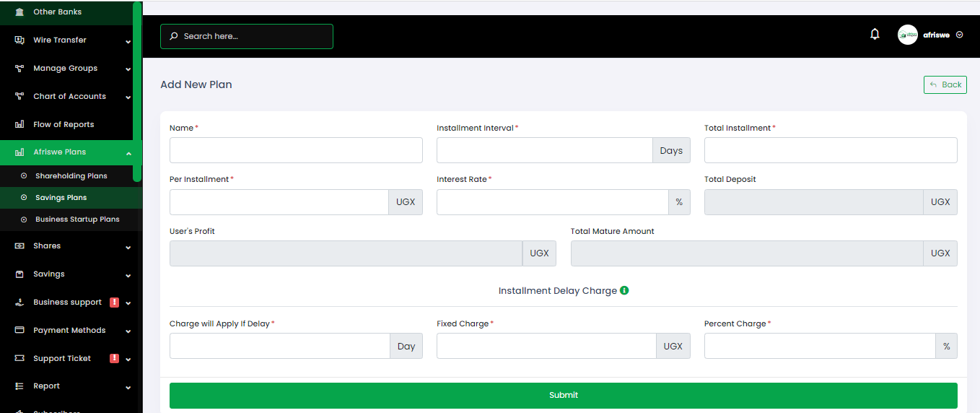The height and width of the screenshot is (413, 980).
Task: Click the afriswe username text
Action: point(937,35)
